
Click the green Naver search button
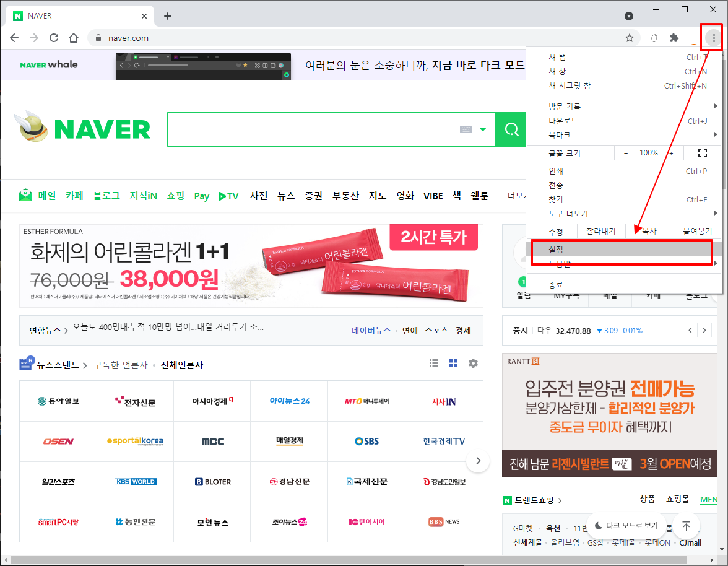click(511, 129)
